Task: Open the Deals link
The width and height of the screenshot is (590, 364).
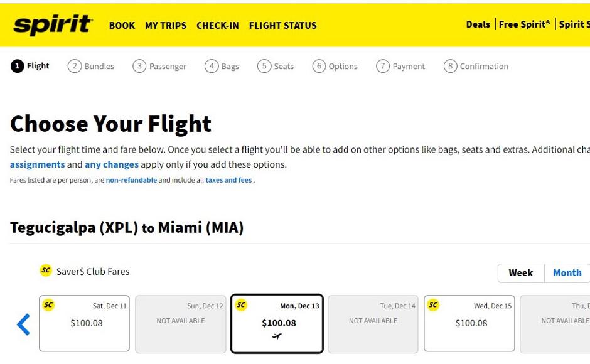Action: 478,24
